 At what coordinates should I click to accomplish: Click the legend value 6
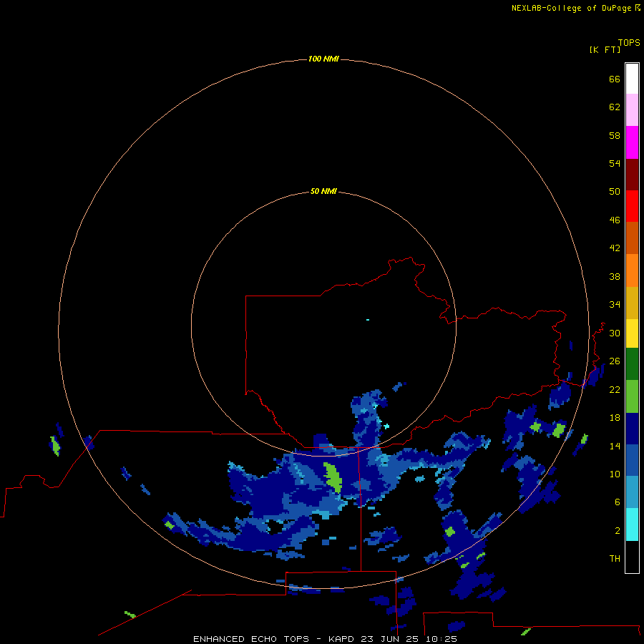617,502
